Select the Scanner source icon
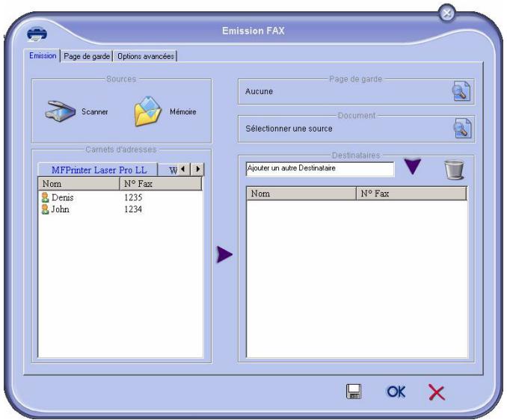Screen dimensions: 507x420 tap(60, 111)
